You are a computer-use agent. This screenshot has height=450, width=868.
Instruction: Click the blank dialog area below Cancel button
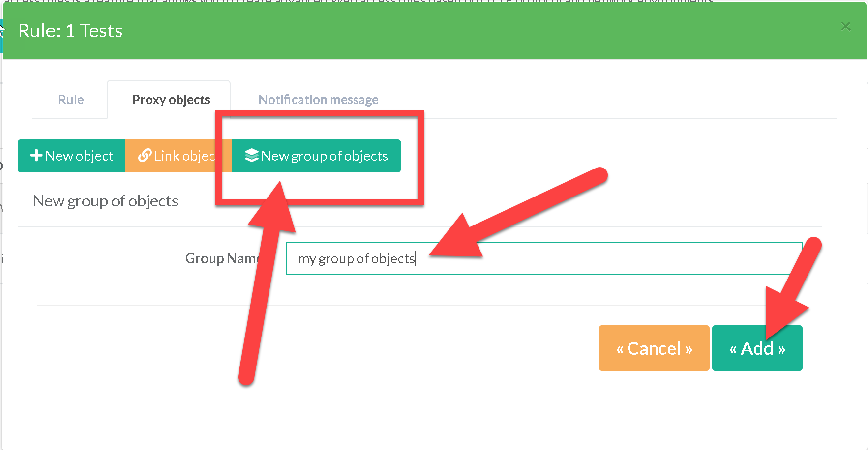(654, 408)
